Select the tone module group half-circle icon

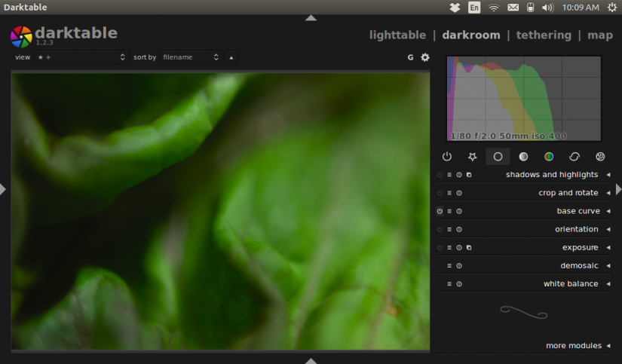(x=523, y=157)
